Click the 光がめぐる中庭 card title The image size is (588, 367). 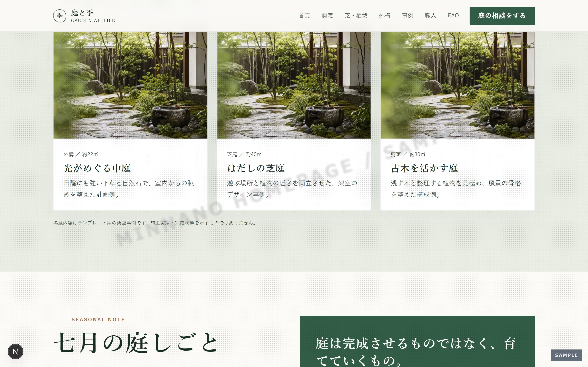point(97,168)
